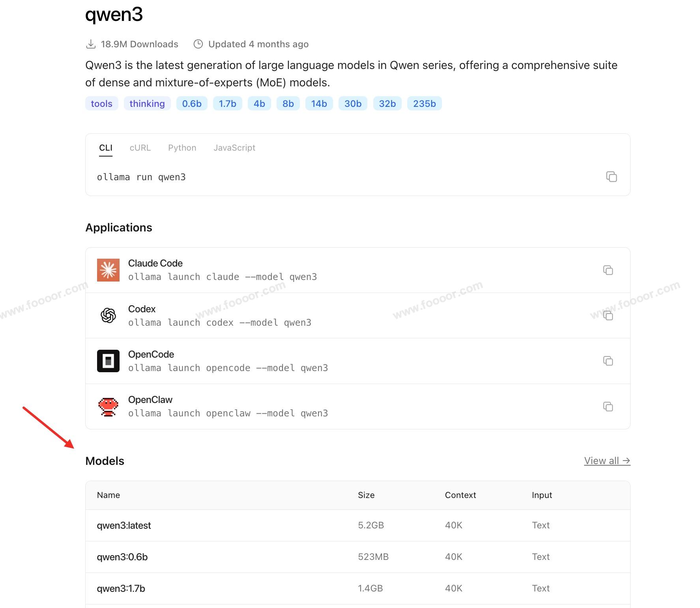Open the View all models link

click(607, 461)
